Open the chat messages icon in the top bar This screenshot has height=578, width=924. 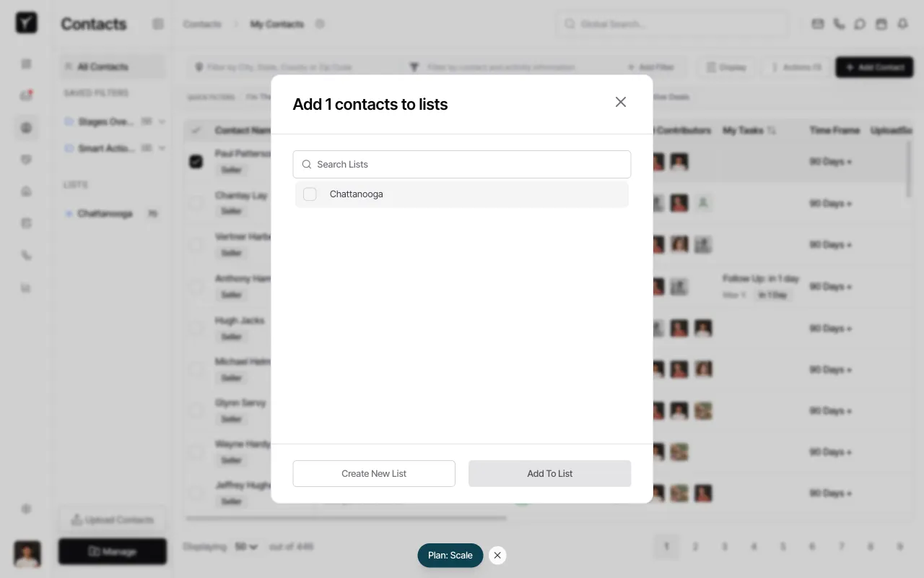click(860, 24)
